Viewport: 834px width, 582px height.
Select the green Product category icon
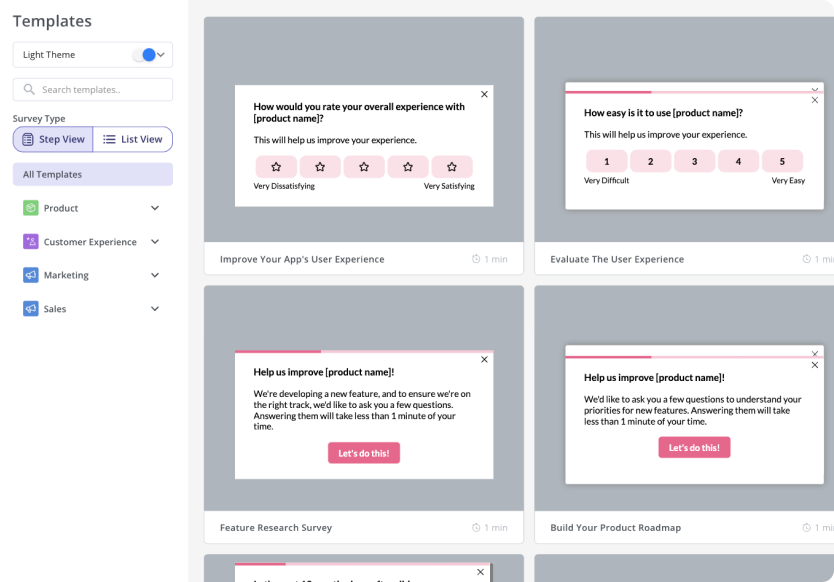[29, 208]
